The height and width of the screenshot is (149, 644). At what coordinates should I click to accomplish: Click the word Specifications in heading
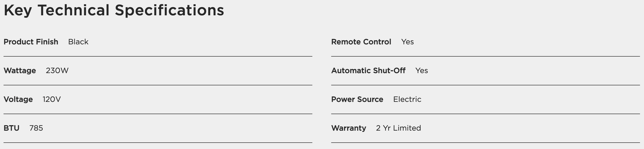(169, 11)
